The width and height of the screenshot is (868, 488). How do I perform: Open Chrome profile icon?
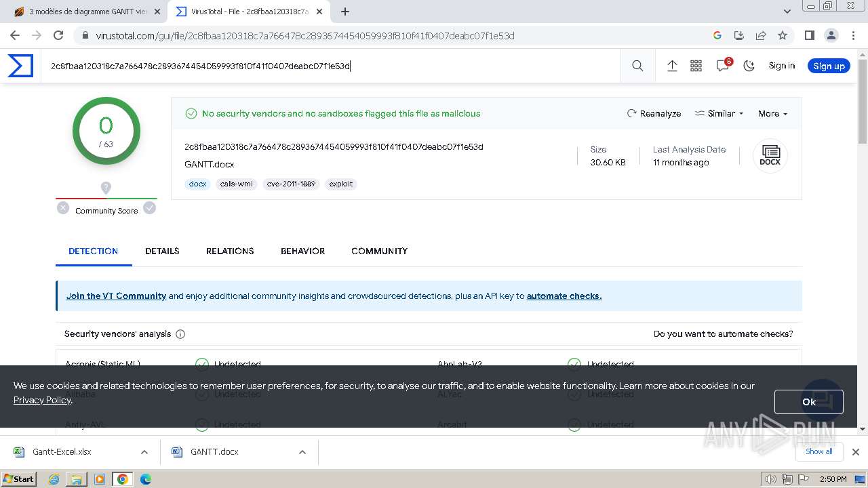(831, 35)
